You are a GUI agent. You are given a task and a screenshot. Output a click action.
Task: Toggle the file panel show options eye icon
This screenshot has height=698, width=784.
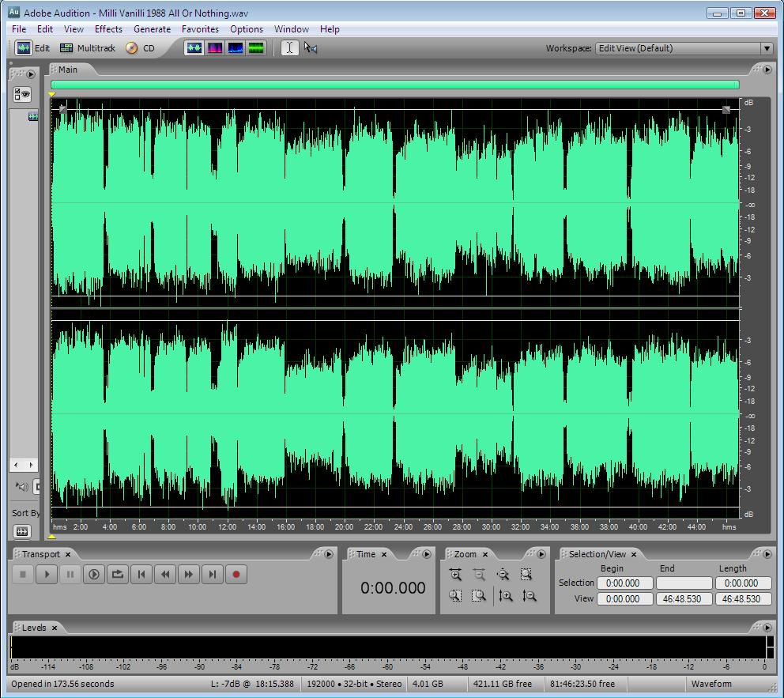(22, 95)
